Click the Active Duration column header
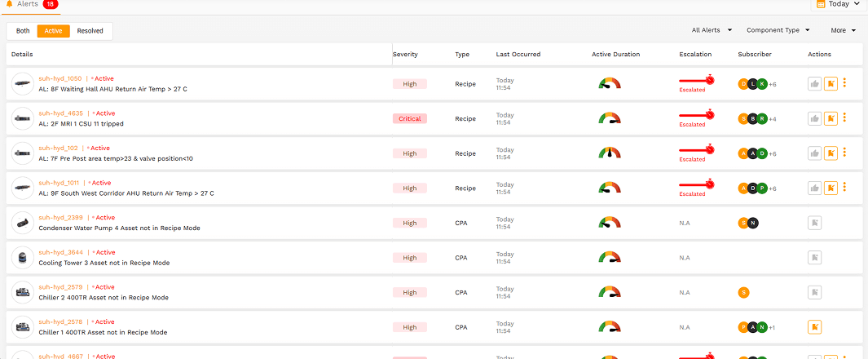 [615, 55]
